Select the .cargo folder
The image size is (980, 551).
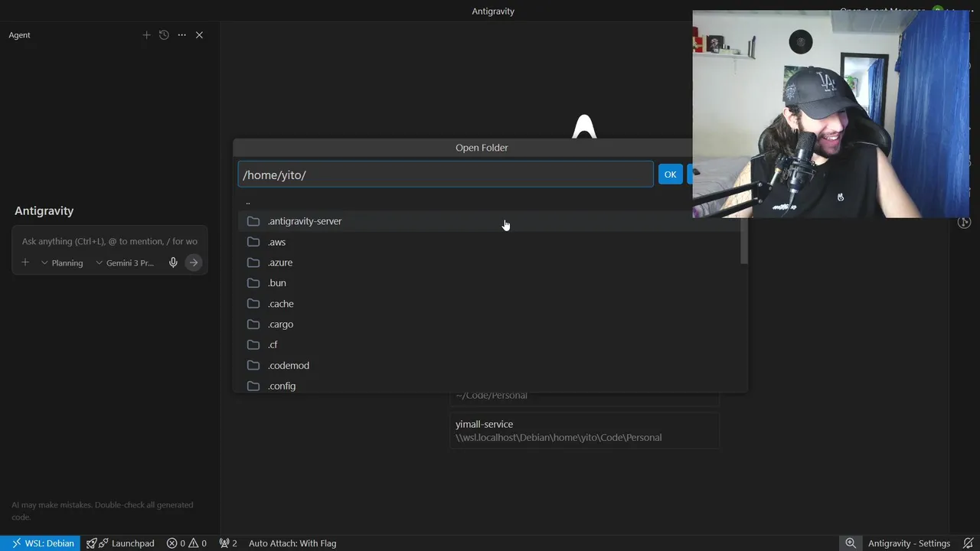coord(490,324)
